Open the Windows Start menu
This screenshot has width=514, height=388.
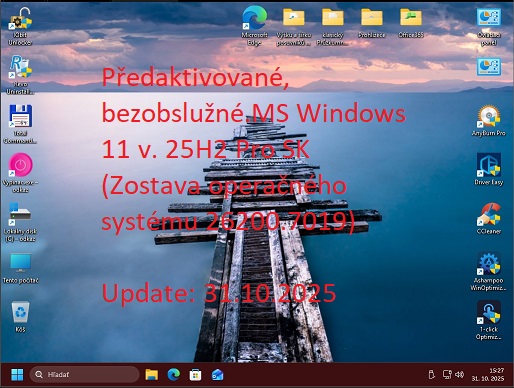(x=17, y=375)
